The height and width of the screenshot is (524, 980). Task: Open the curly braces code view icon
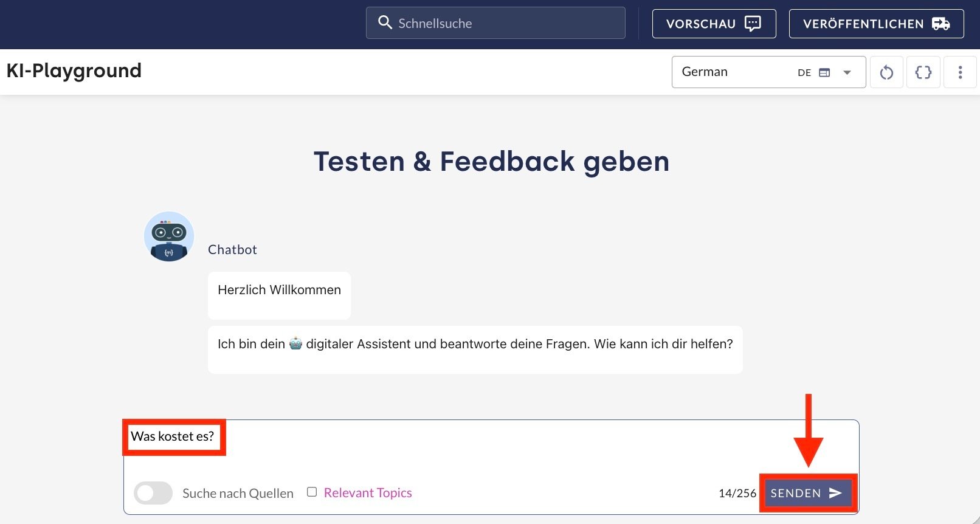[923, 72]
